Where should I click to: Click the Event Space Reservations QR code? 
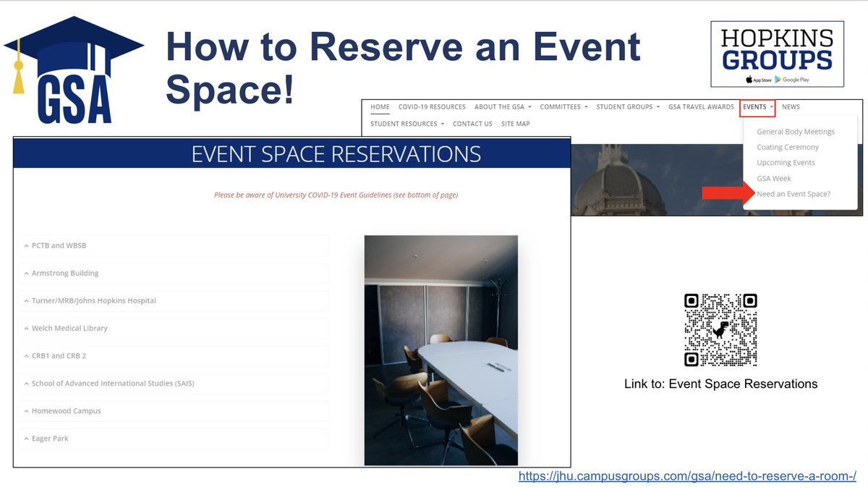[x=720, y=329]
